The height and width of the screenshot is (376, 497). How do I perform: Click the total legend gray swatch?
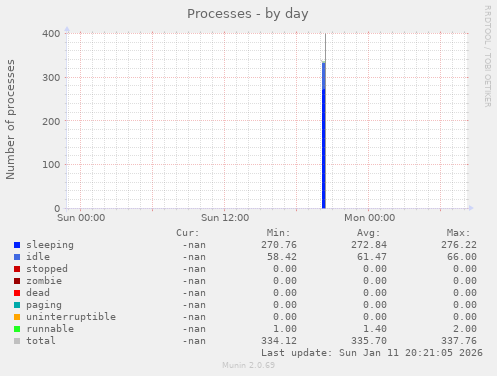pyautogui.click(x=17, y=341)
